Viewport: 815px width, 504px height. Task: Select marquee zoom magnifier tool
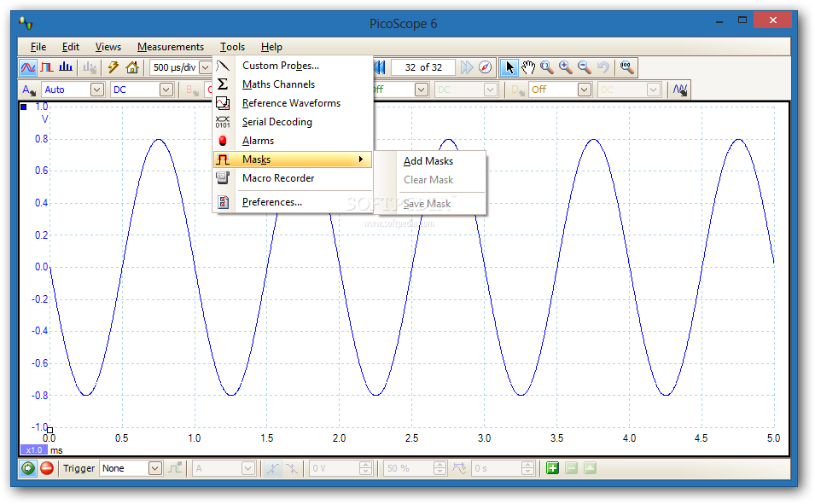tap(547, 67)
